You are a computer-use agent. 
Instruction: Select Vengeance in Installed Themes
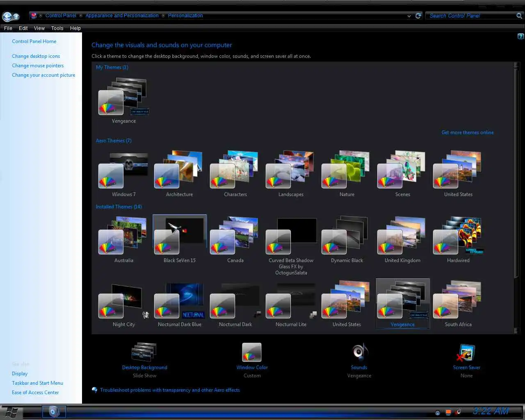(x=402, y=304)
